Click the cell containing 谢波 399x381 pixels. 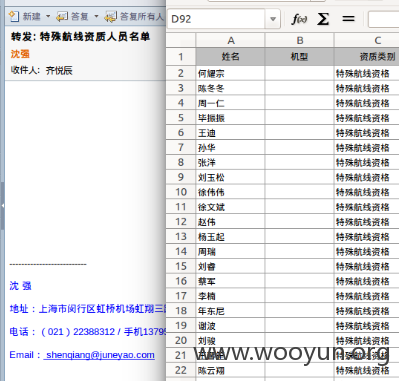coord(231,326)
